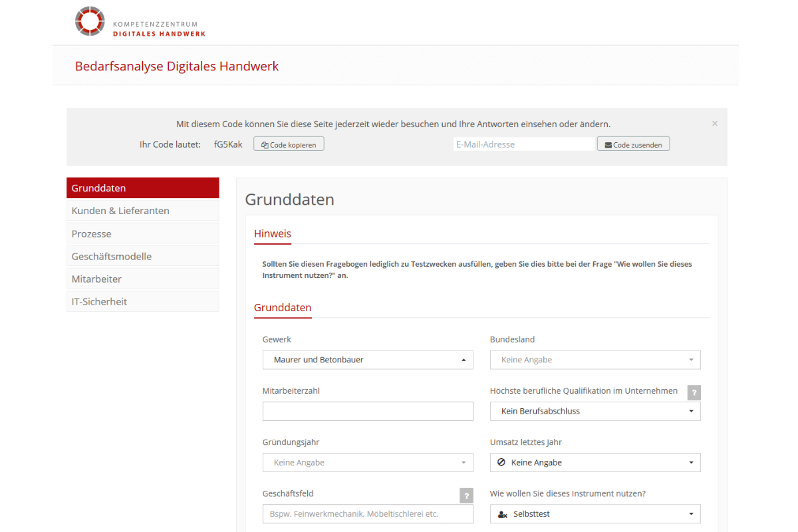Open the Mitarbeiter section
798x532 pixels.
[x=142, y=279]
